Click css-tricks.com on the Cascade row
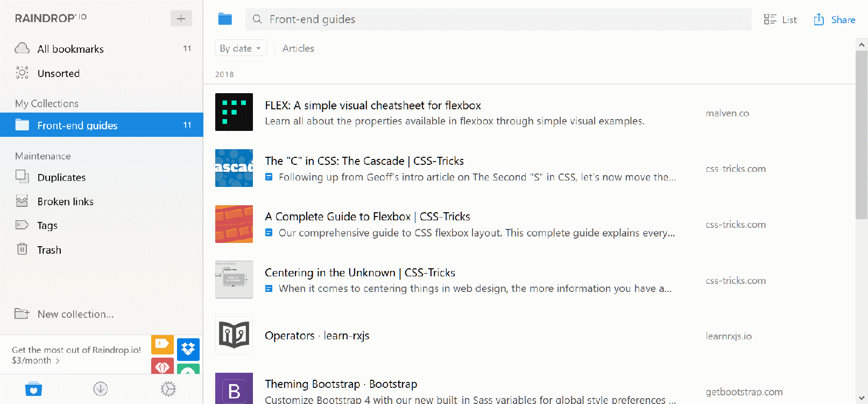The image size is (868, 404). (x=736, y=169)
